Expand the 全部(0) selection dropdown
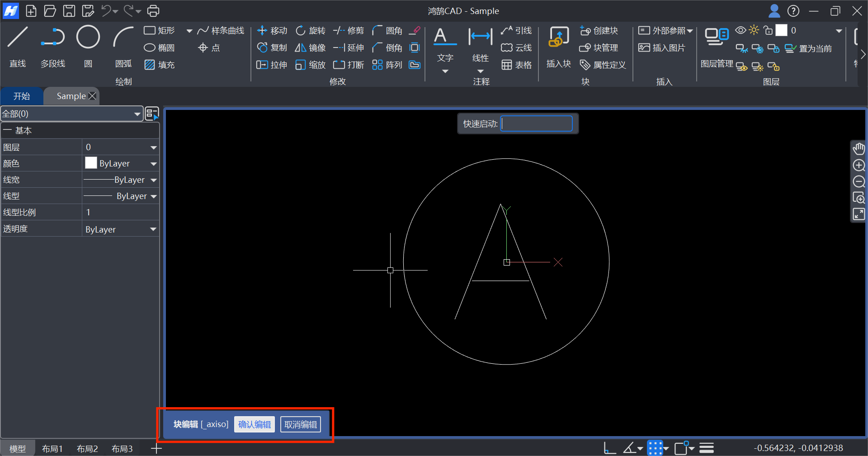Image resolution: width=868 pixels, height=456 pixels. 137,114
